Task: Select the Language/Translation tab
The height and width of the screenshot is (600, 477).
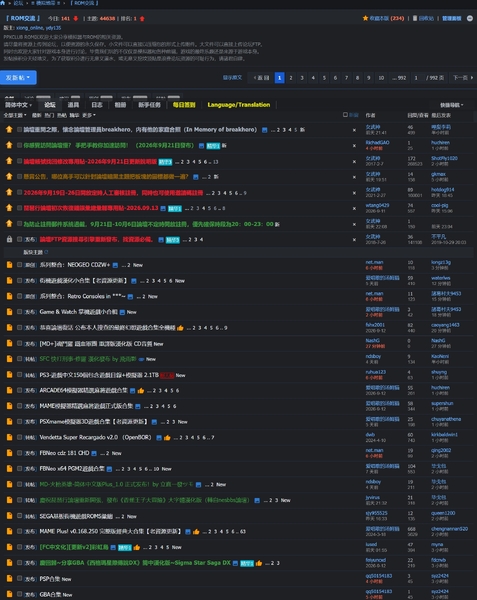Action: point(239,105)
